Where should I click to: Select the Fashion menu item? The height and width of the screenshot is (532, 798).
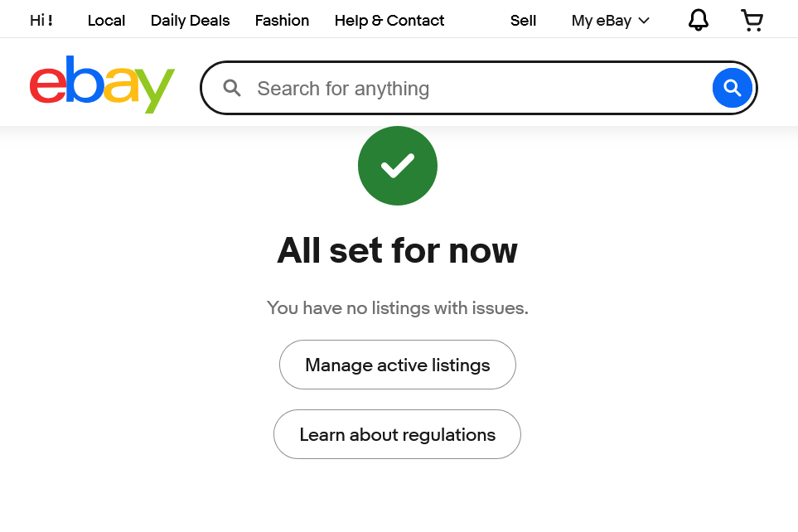pos(282,20)
